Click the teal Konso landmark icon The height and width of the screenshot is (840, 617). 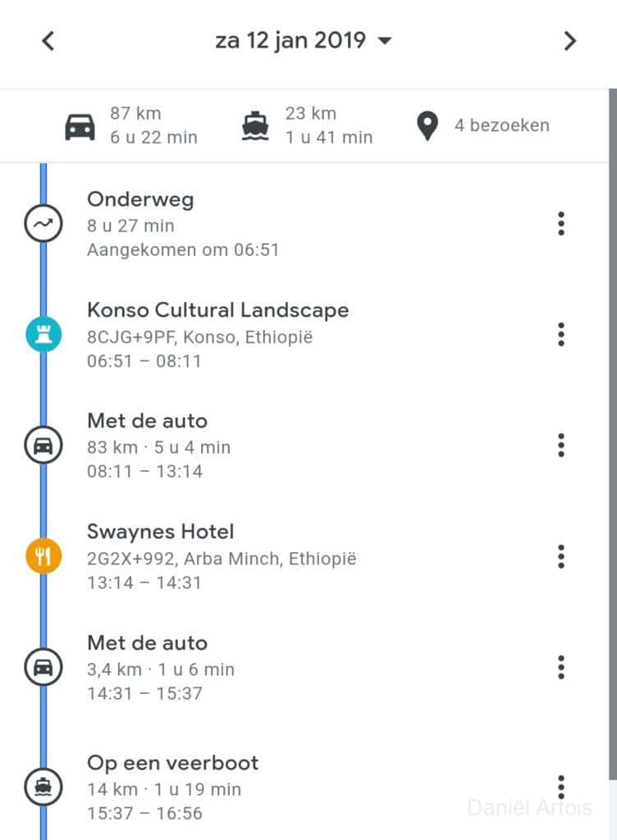(x=43, y=335)
